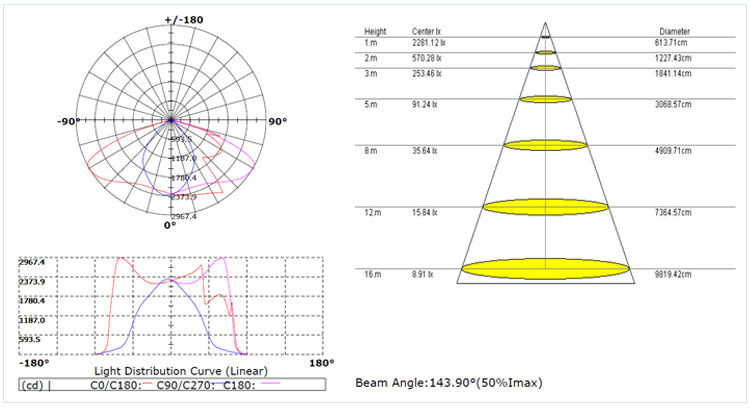Click the 0° label below polar plot
Image resolution: width=750 pixels, height=412 pixels.
[x=170, y=225]
